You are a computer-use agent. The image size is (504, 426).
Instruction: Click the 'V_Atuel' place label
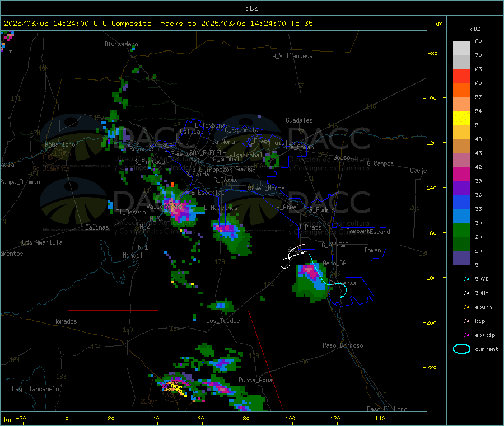(x=288, y=207)
